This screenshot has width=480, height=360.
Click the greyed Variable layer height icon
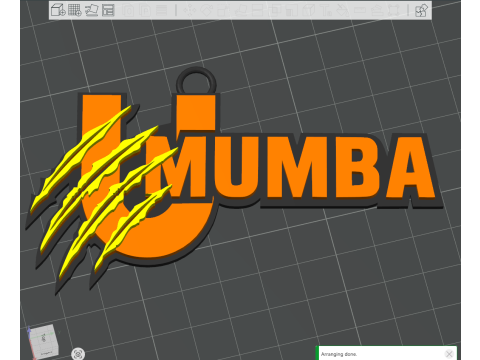pos(162,10)
